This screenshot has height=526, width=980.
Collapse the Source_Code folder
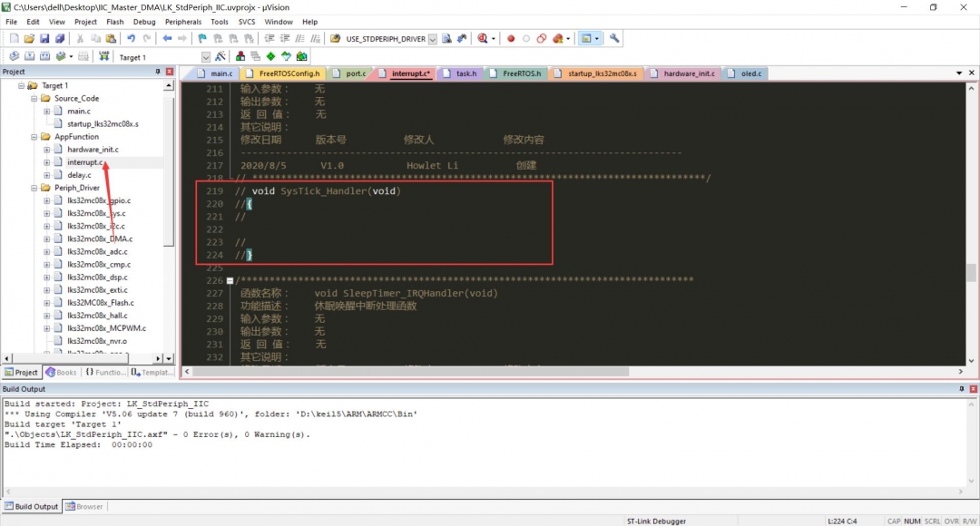click(x=34, y=99)
